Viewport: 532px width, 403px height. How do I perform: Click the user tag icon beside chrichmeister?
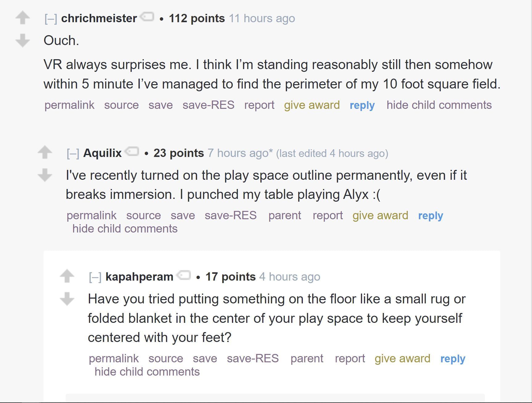[x=147, y=17]
